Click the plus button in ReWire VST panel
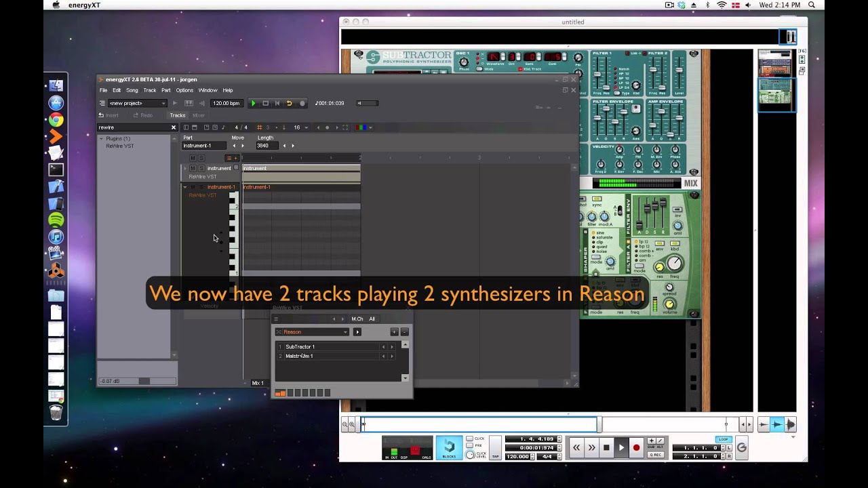The height and width of the screenshot is (488, 868). click(394, 332)
